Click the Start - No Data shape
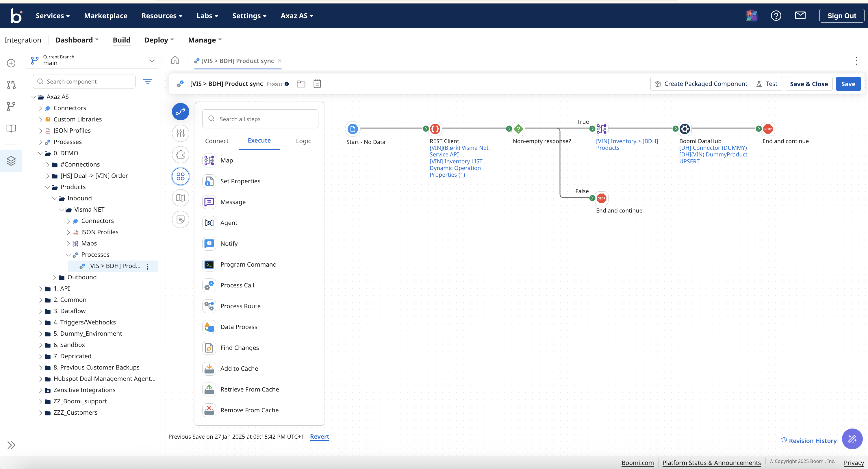Screen dimensions: 868x469 353,128
